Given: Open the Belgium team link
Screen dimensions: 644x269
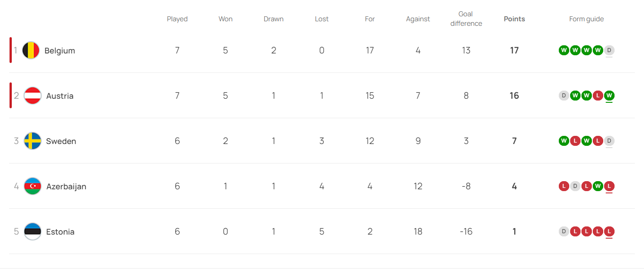Looking at the screenshot, I should (x=60, y=51).
